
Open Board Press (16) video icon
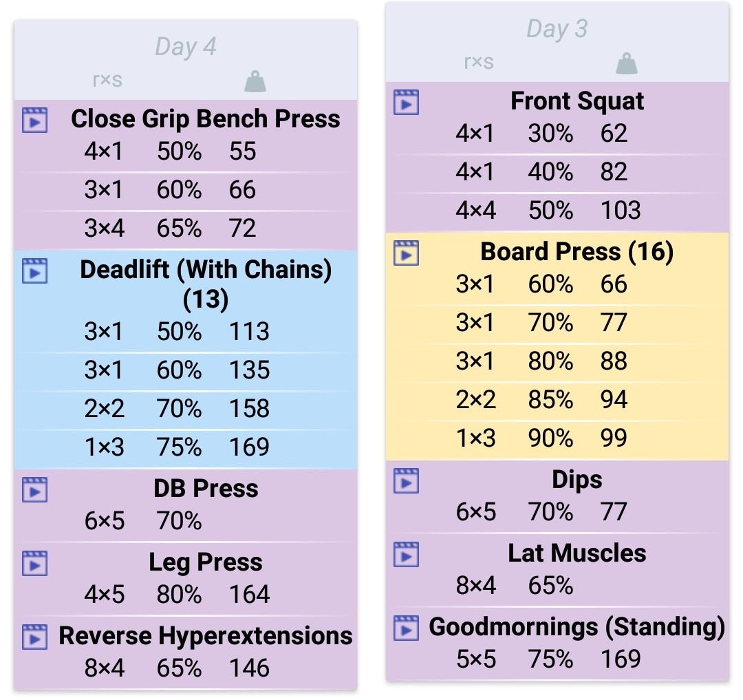click(x=406, y=253)
